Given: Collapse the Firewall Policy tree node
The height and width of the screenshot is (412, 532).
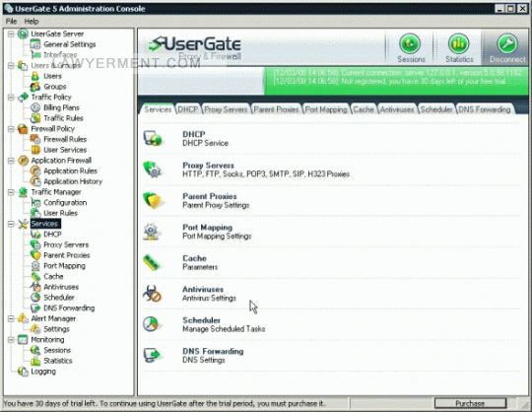Looking at the screenshot, I should pyautogui.click(x=11, y=128).
